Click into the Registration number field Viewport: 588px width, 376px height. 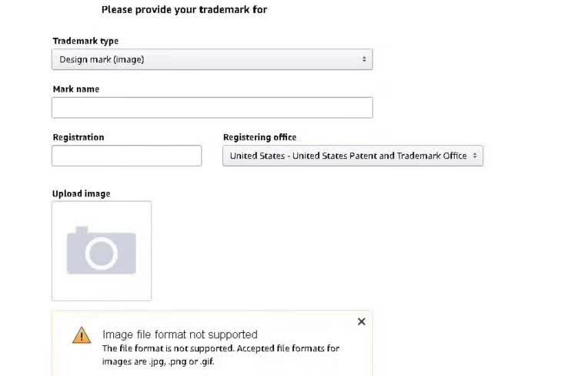[127, 156]
